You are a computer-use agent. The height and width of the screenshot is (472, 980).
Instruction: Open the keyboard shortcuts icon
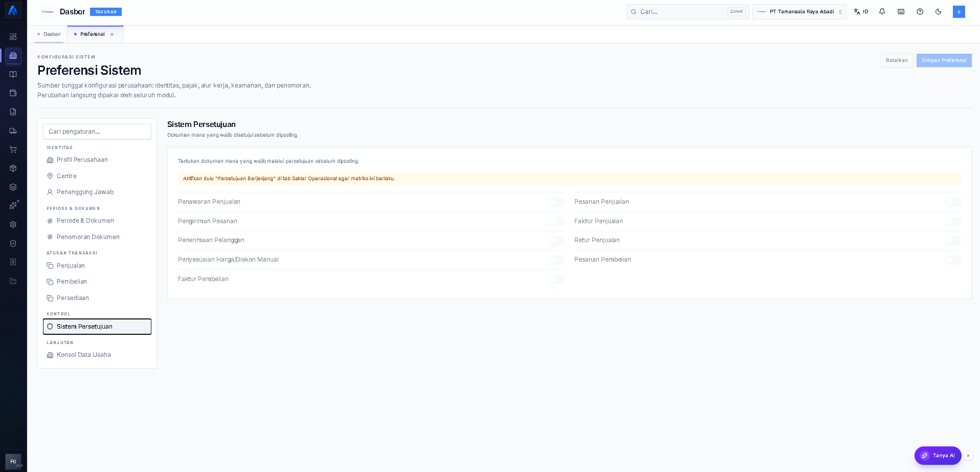click(x=901, y=11)
